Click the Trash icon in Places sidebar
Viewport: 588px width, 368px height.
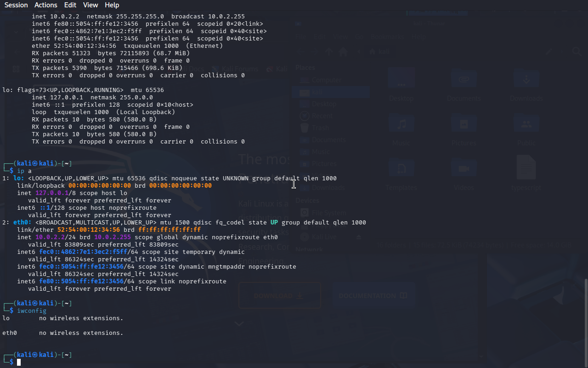pos(304,128)
